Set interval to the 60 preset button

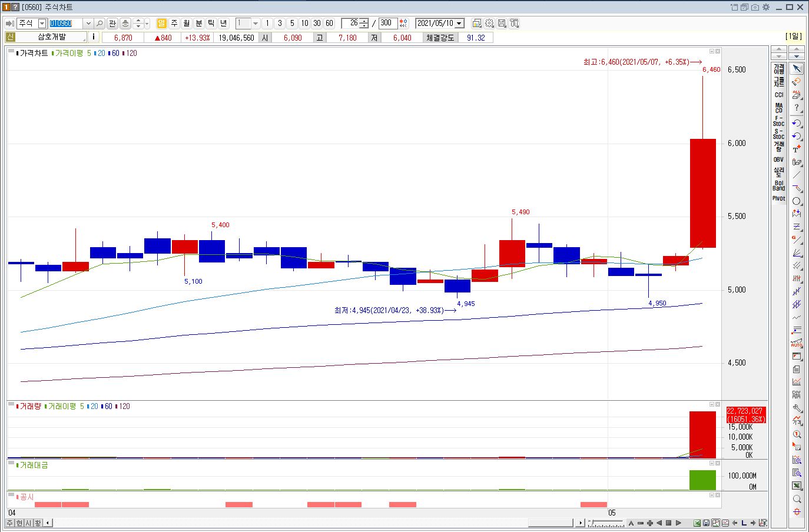pyautogui.click(x=329, y=24)
